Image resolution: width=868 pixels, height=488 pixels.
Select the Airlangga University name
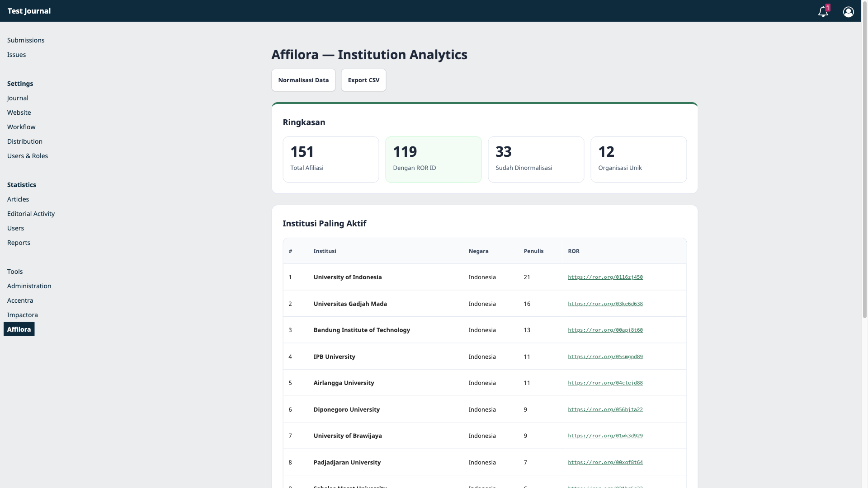(x=344, y=383)
